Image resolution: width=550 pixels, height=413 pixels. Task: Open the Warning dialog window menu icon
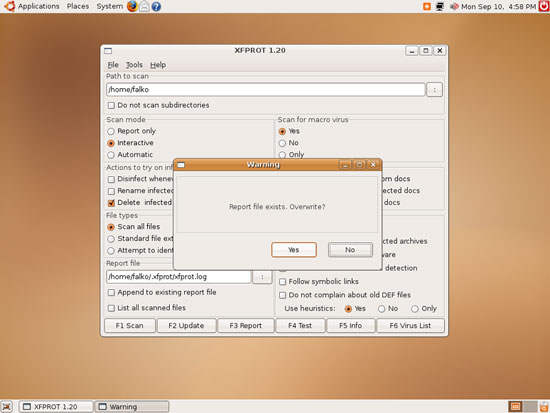coord(181,165)
